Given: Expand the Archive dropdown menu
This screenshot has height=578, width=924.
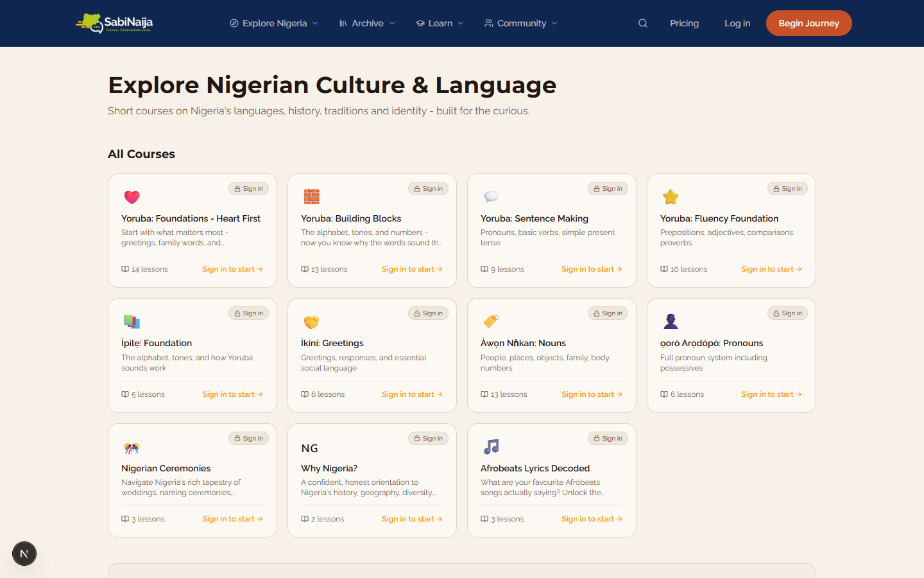Looking at the screenshot, I should tap(367, 23).
